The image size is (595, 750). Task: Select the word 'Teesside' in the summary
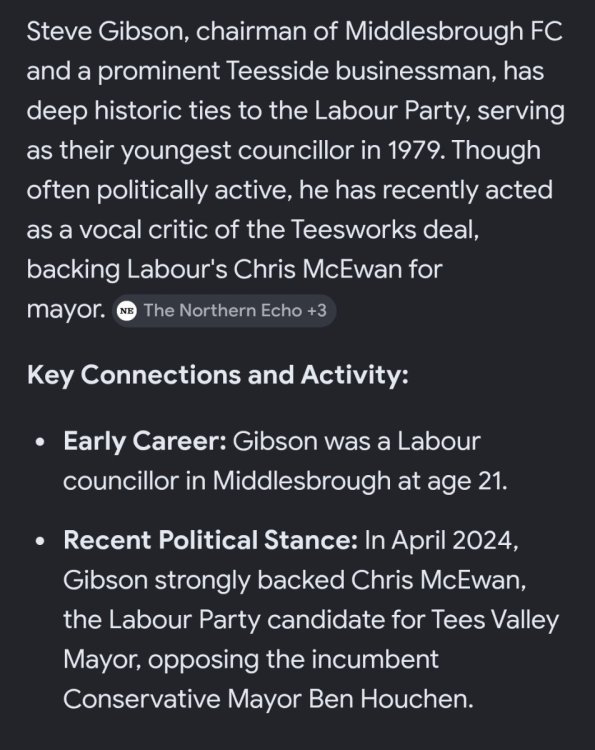coord(277,71)
